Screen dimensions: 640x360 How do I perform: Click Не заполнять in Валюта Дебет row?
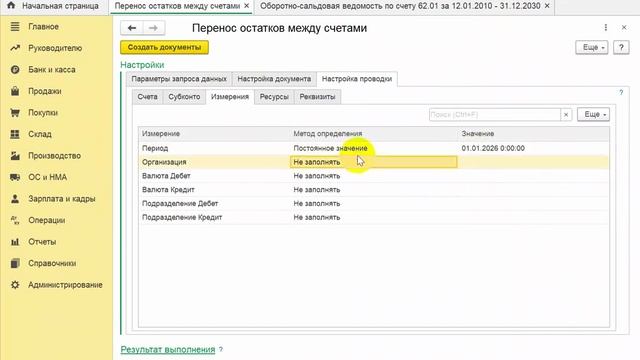point(317,176)
